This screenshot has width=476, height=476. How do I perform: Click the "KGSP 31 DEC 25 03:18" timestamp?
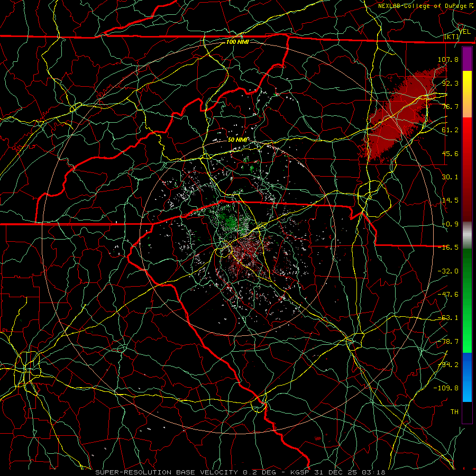(337, 472)
